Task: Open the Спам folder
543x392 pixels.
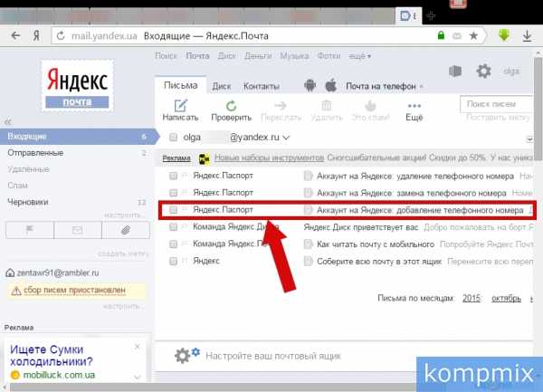Action: point(17,186)
